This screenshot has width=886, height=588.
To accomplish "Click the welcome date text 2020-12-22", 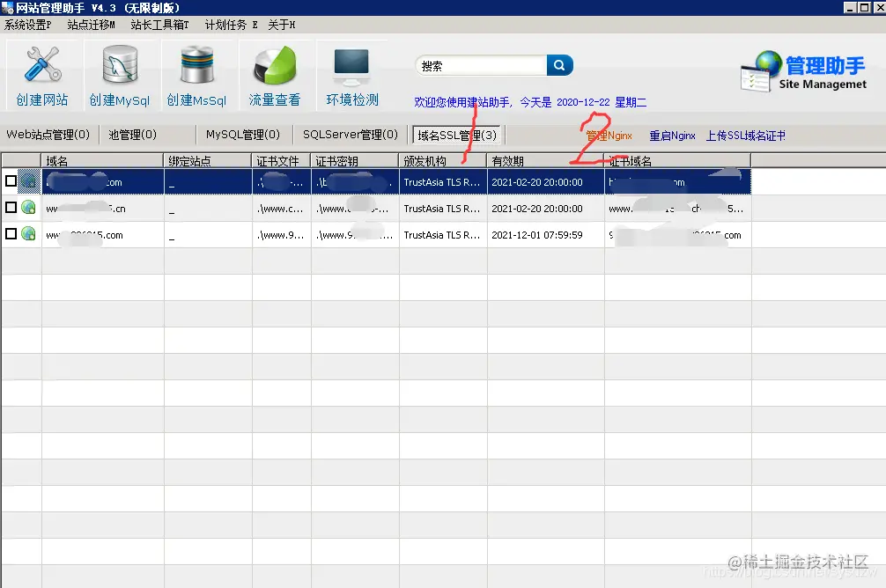I will pyautogui.click(x=583, y=102).
